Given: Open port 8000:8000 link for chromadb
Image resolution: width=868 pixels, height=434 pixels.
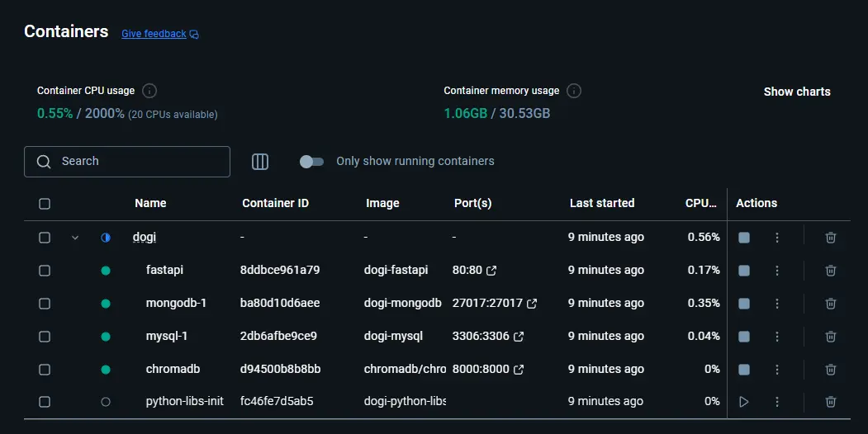Looking at the screenshot, I should [x=488, y=370].
